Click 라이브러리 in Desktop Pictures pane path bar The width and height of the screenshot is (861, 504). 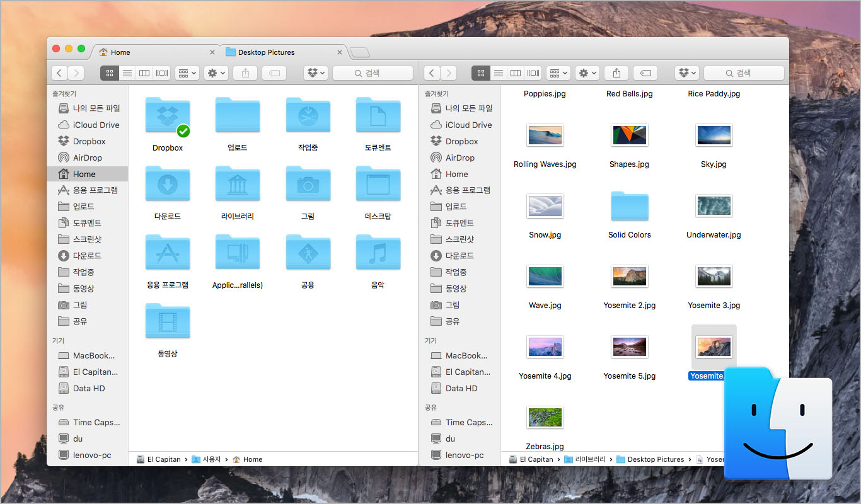585,459
